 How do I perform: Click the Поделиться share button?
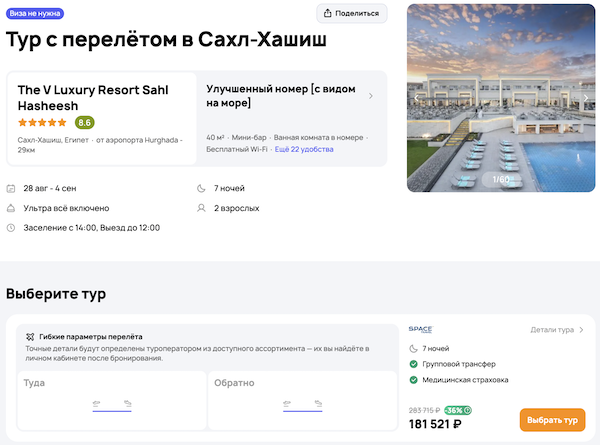[x=352, y=13]
